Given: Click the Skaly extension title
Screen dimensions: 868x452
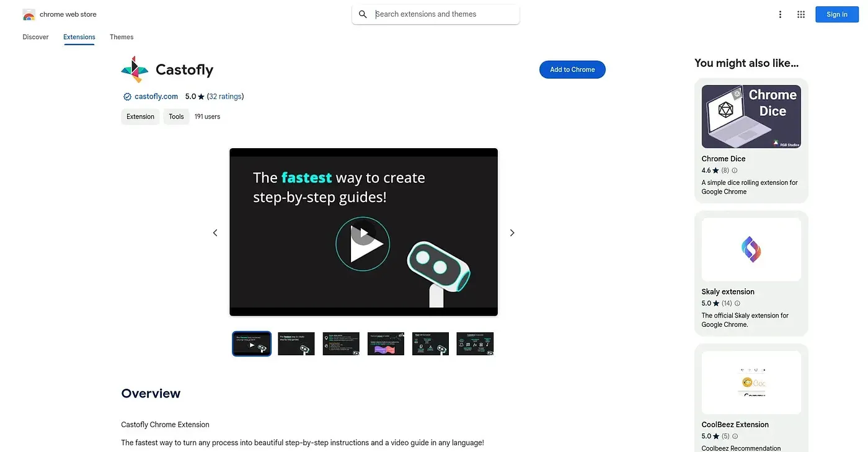Looking at the screenshot, I should point(728,292).
